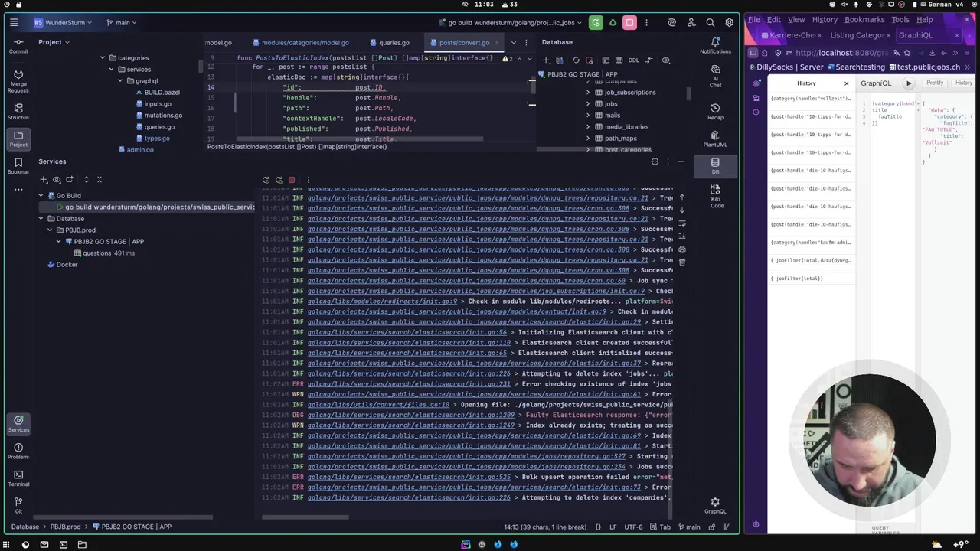Collapse the categories folder
980x551 pixels.
(102, 58)
